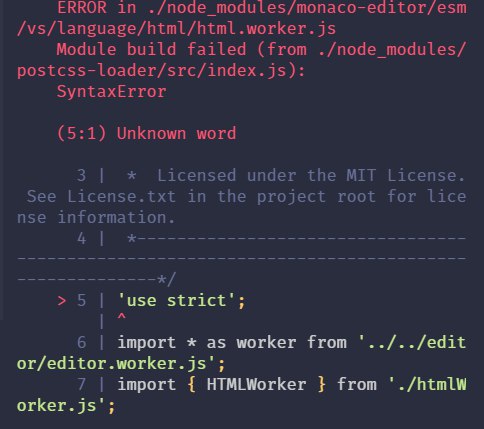Click 'nse information.' comment text
Screen dimensions: 484x429
click(96, 217)
